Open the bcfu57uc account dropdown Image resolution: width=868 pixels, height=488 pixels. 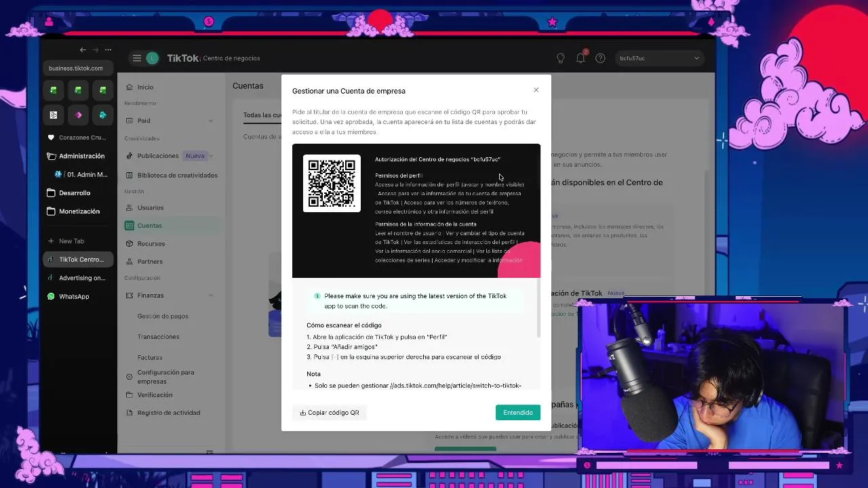click(658, 58)
